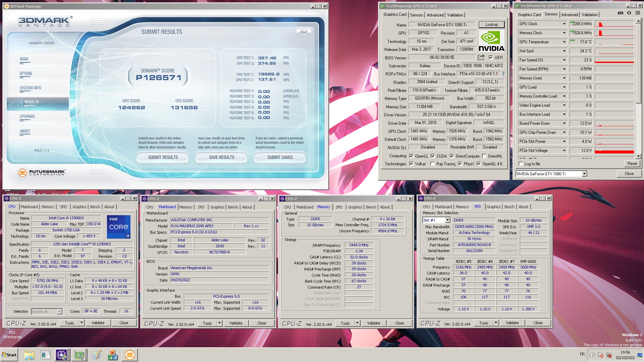Viewport: 644px width, 362px height.
Task: Open the GPU Temperature sensor dropdown
Action: [x=564, y=42]
